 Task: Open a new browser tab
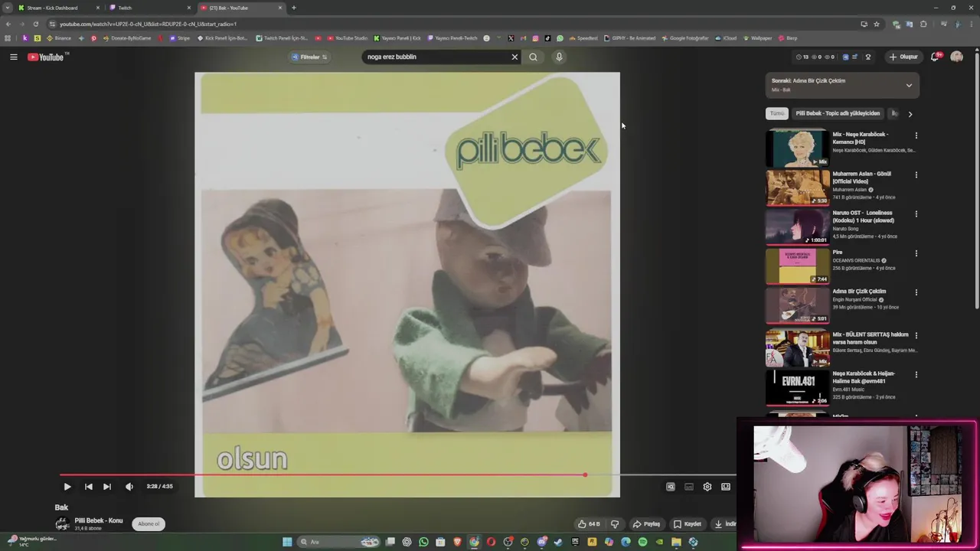click(x=294, y=8)
